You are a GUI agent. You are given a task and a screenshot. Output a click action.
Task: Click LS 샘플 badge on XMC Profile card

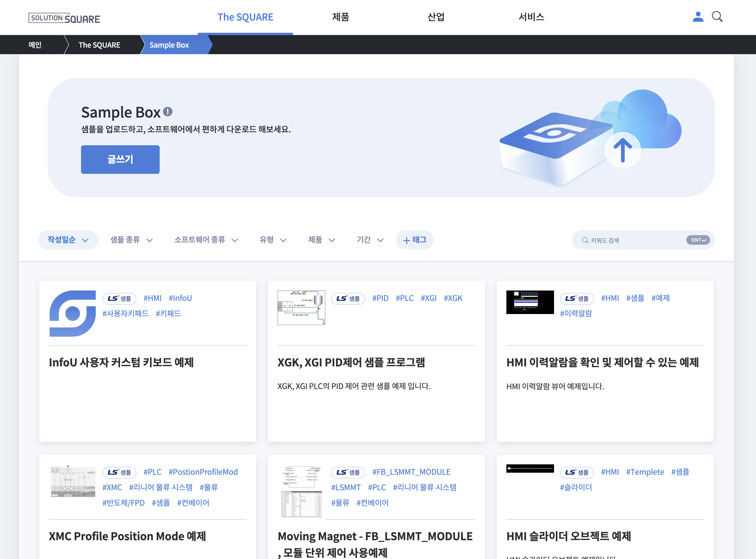[x=119, y=472]
